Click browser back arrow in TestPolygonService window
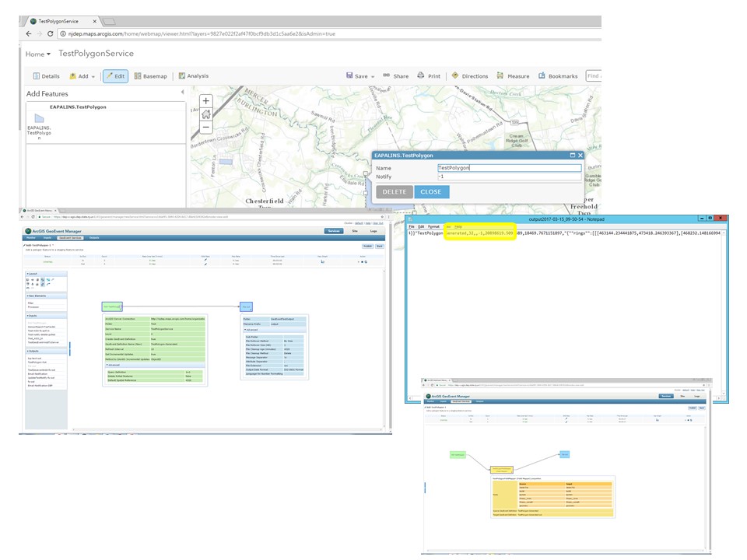This screenshot has width=747, height=560. (x=29, y=33)
